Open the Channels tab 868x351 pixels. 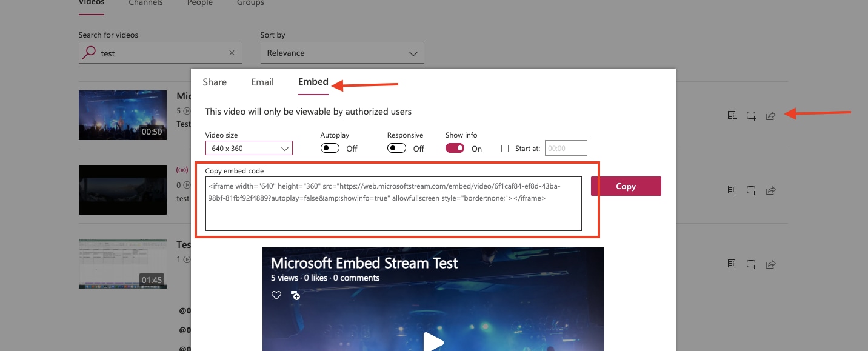click(x=145, y=3)
